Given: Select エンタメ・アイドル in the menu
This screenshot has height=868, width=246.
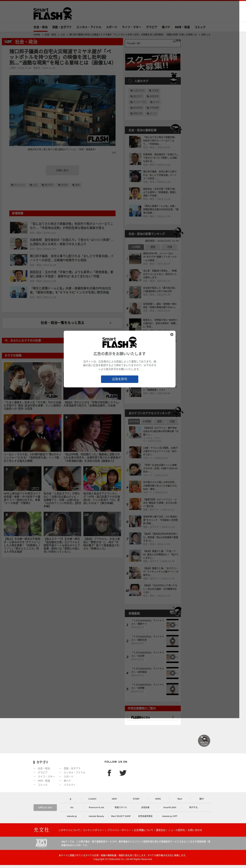Looking at the screenshot, I should point(89,27).
